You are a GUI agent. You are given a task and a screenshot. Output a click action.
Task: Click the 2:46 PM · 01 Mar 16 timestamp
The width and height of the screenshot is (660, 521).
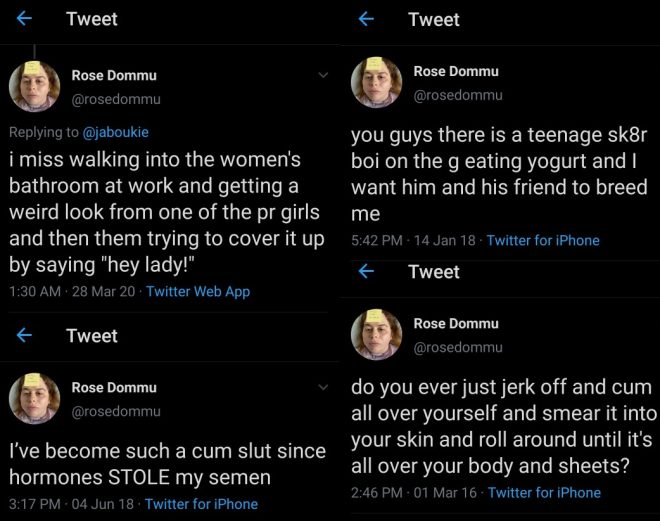411,492
